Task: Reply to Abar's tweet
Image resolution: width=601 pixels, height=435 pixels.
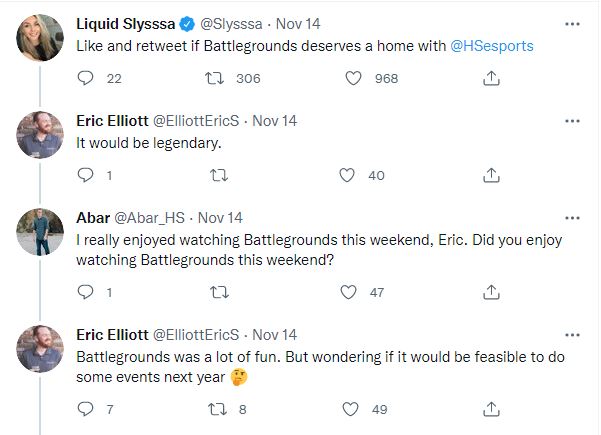Action: tap(85, 293)
